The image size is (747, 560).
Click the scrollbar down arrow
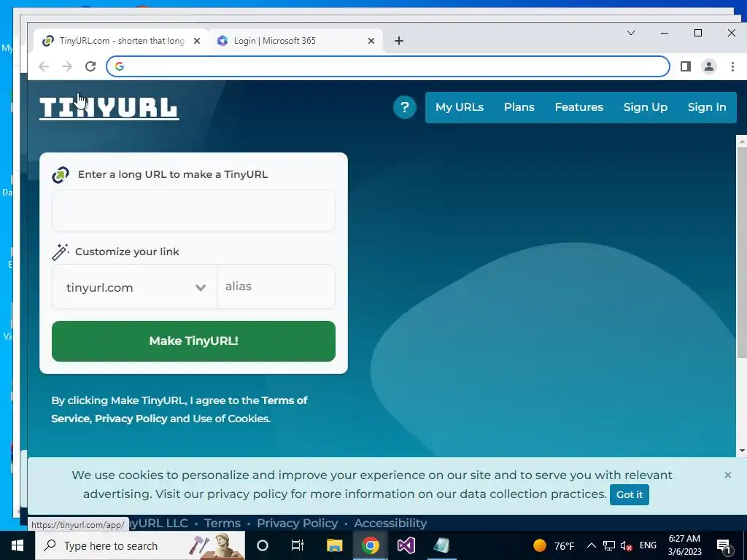click(x=742, y=451)
